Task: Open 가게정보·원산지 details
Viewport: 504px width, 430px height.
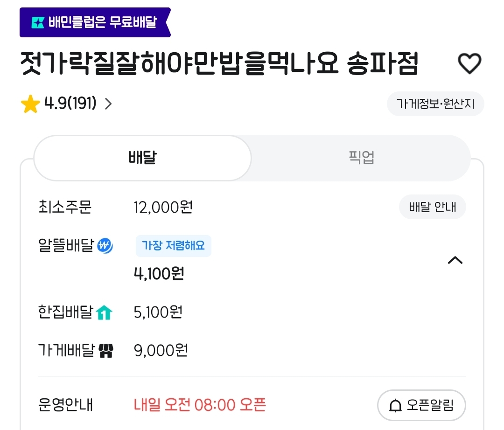Action: (x=435, y=104)
